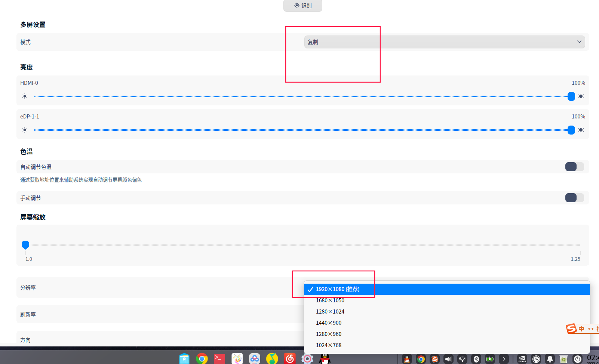Screen dimensions: 599x364
Task: Show notifications via the bell icon
Action: click(550, 359)
